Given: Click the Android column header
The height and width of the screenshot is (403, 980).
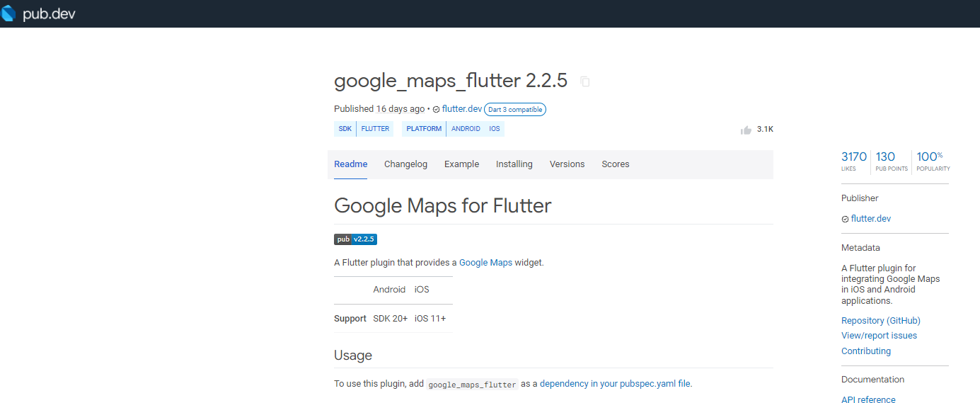Looking at the screenshot, I should click(x=389, y=290).
